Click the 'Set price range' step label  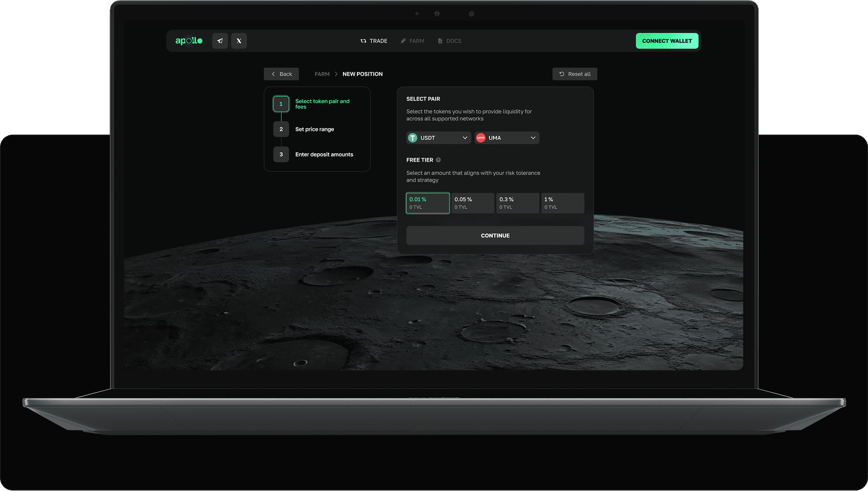tap(315, 129)
